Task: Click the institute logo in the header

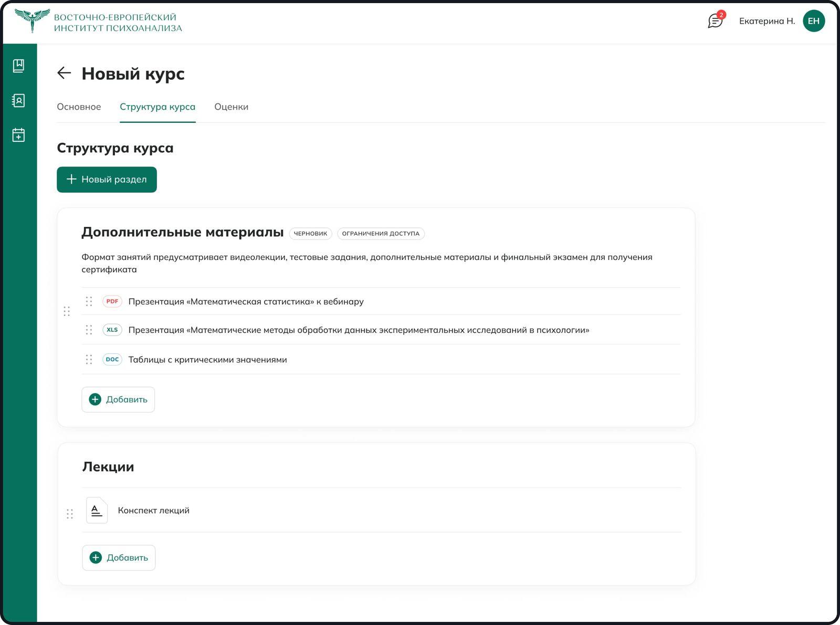Action: click(33, 20)
